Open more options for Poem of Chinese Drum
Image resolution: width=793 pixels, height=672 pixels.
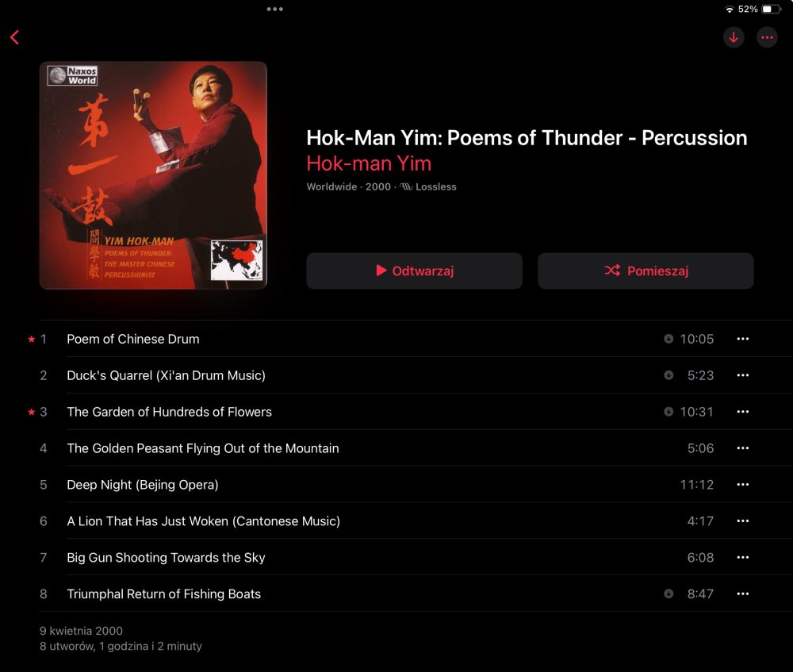click(x=742, y=339)
